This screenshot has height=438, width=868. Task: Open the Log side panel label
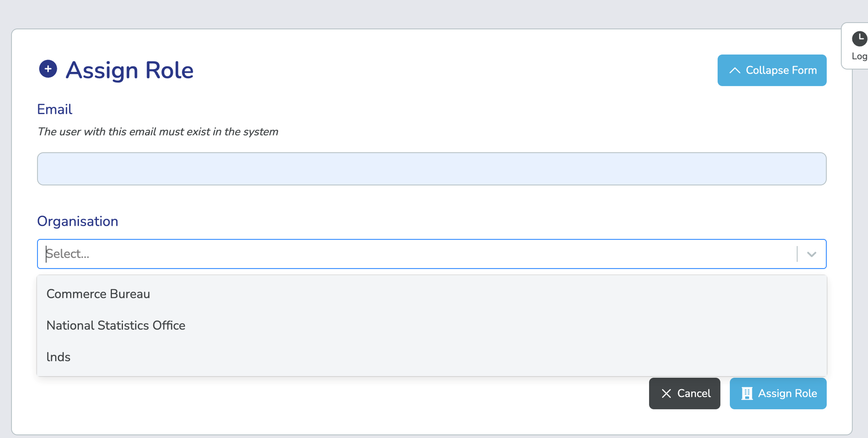click(x=859, y=56)
